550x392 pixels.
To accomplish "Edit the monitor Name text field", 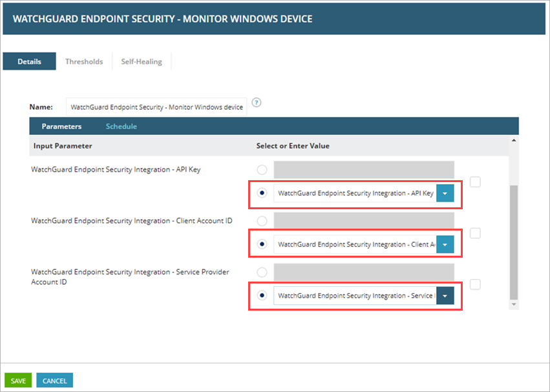I will (155, 107).
